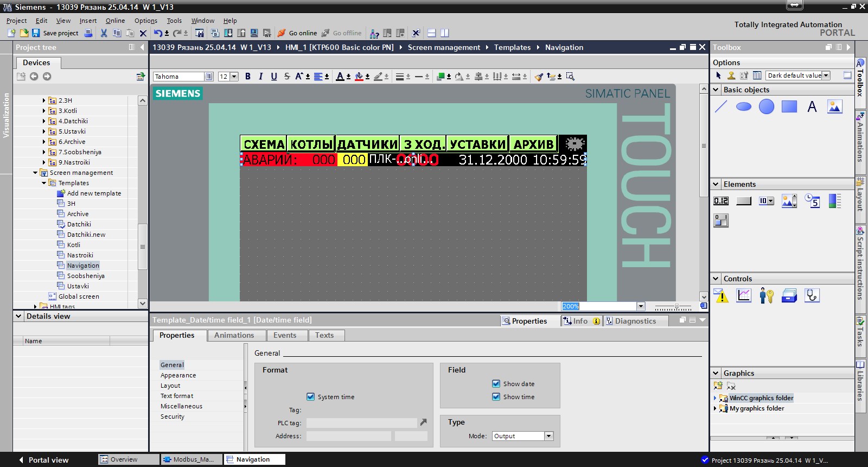This screenshot has width=868, height=467.
Task: Click the format painter brush icon
Action: [539, 77]
